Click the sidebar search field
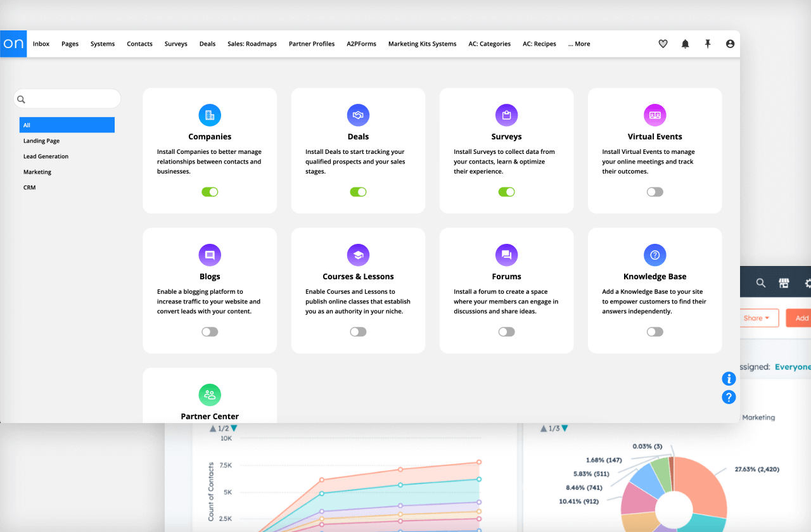The width and height of the screenshot is (811, 532). tap(67, 99)
